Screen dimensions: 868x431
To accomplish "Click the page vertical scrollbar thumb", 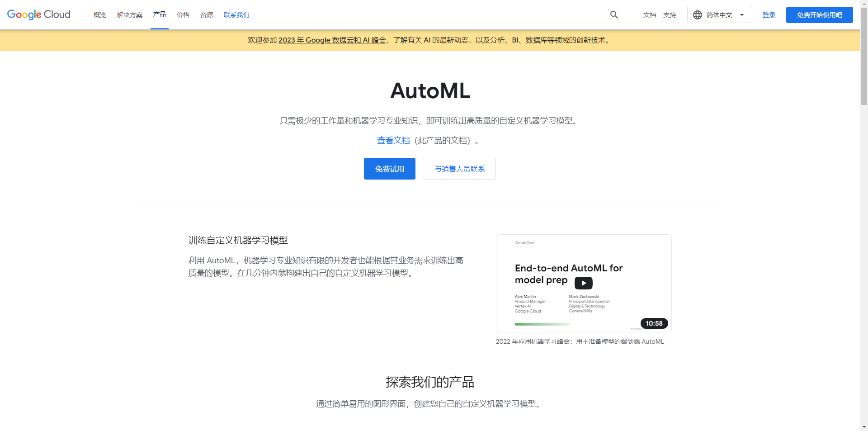I will (x=864, y=57).
